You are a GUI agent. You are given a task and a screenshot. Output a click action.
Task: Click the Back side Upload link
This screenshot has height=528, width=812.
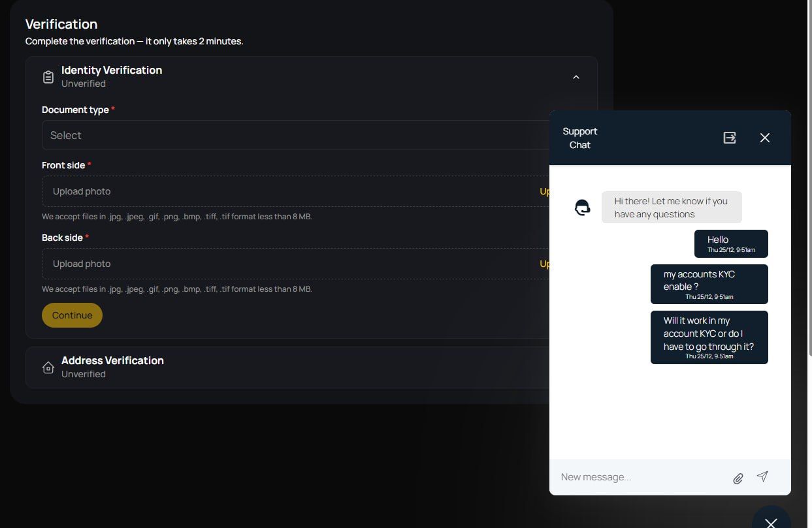tap(544, 264)
